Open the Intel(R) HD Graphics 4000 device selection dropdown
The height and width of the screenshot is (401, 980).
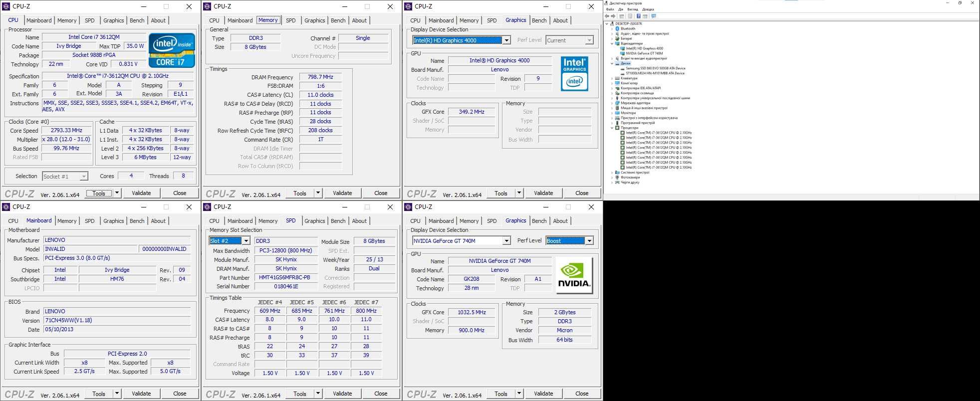(x=506, y=40)
